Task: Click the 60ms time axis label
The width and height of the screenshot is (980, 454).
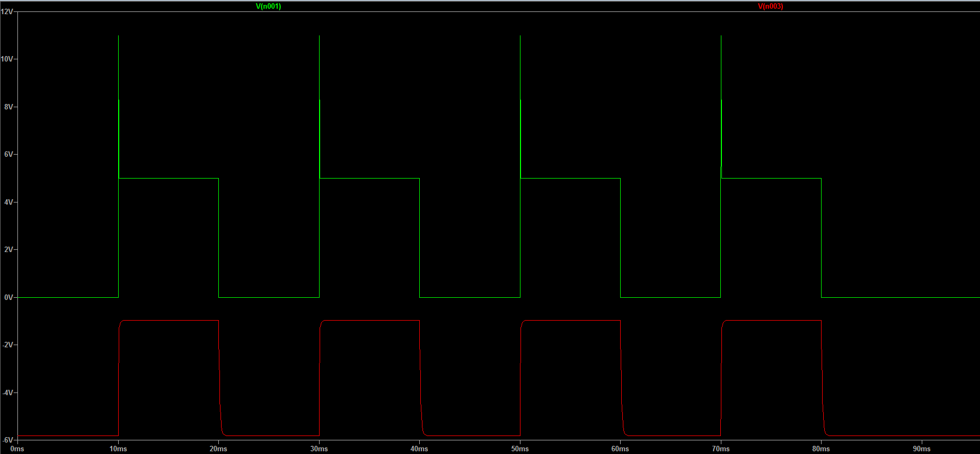Action: (x=620, y=449)
